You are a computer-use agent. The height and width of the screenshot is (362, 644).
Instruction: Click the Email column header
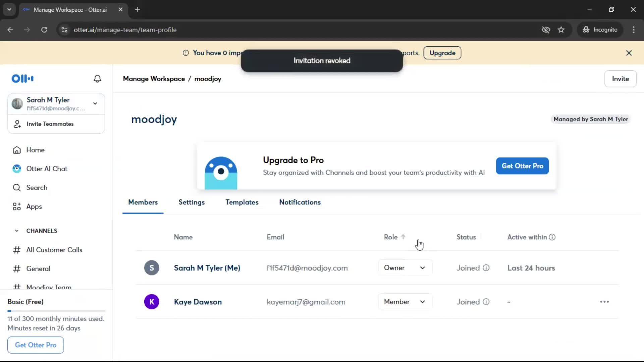[x=275, y=237]
